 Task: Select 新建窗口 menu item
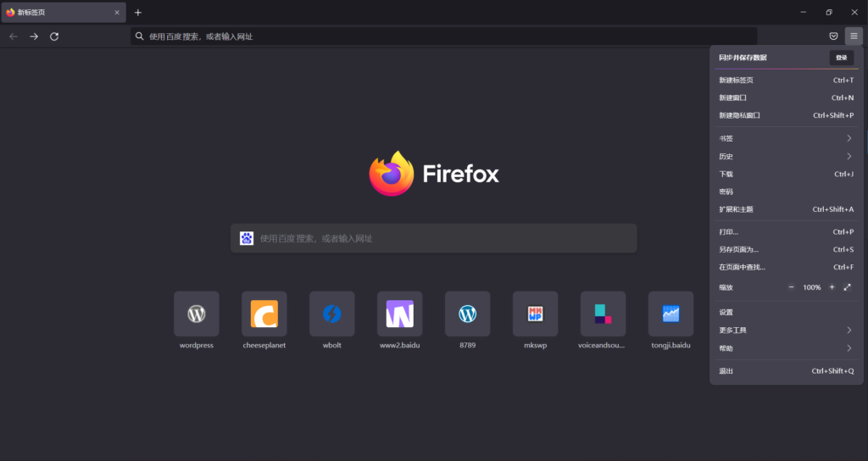(x=786, y=98)
